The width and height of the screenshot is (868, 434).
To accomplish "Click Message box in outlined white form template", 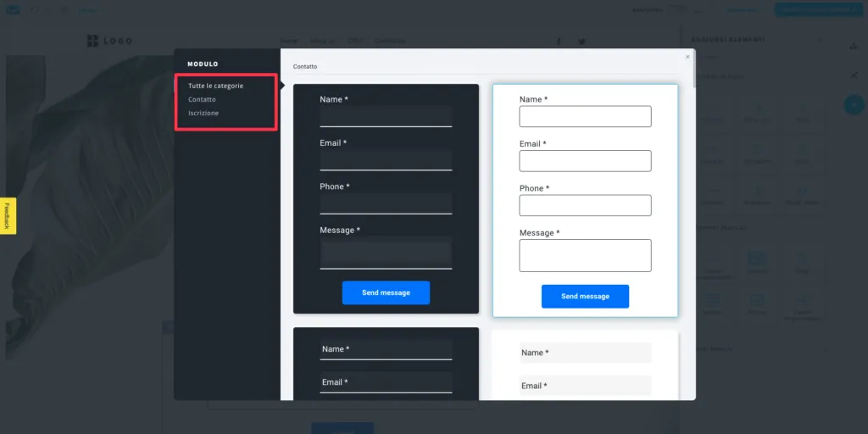I will pyautogui.click(x=585, y=256).
